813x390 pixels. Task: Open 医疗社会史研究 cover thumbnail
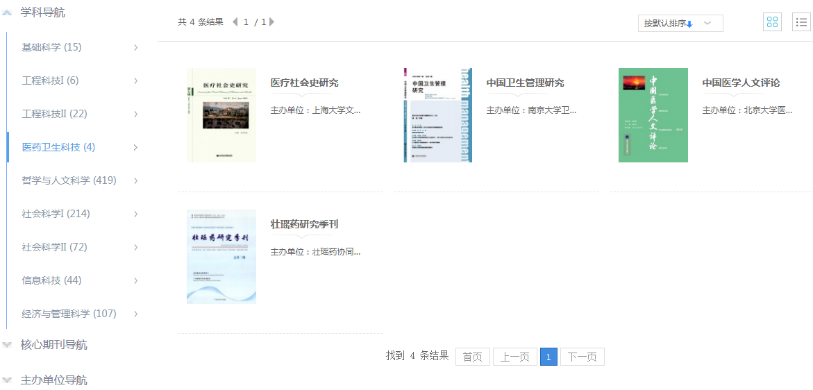(221, 115)
